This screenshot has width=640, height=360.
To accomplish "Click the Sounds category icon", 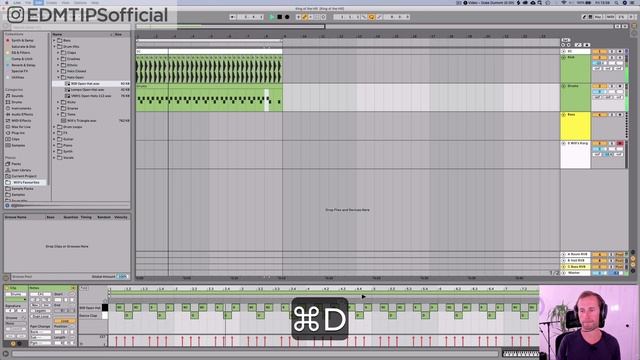I will [x=8, y=96].
